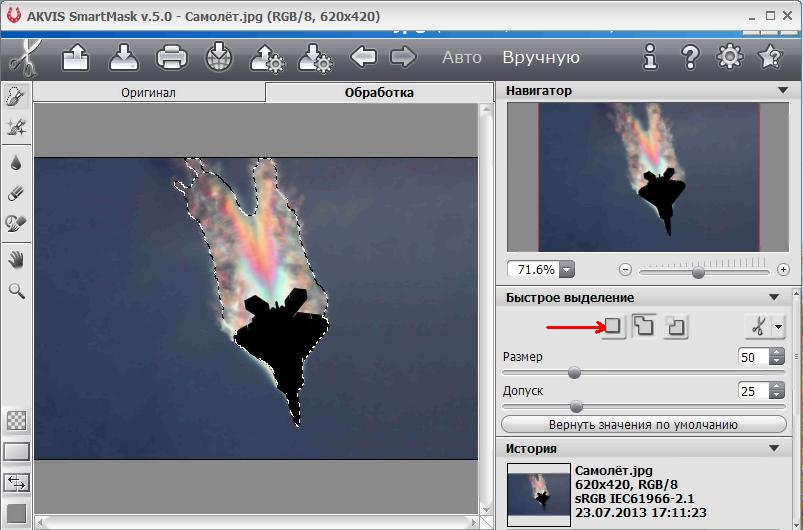Open help with question mark icon
The image size is (803, 530).
point(690,57)
